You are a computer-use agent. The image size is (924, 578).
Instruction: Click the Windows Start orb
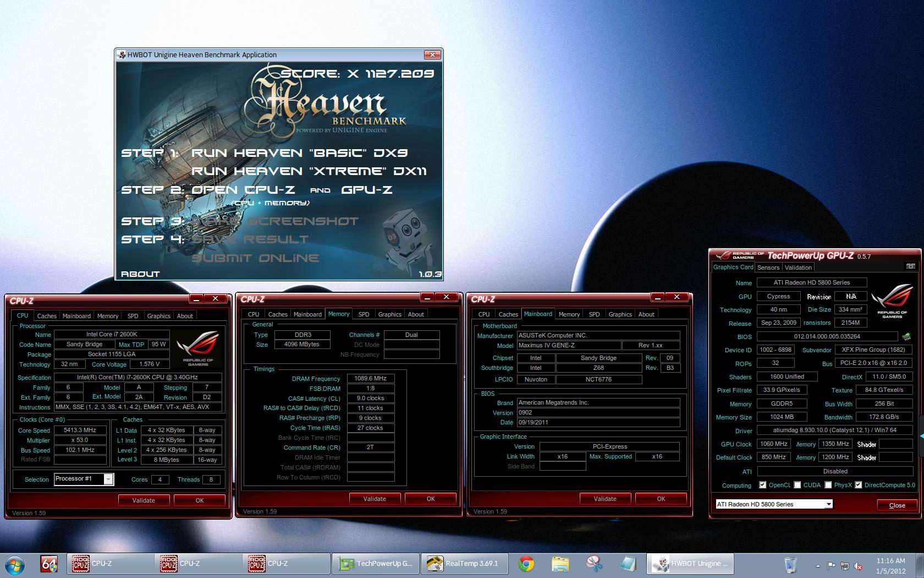coord(15,564)
